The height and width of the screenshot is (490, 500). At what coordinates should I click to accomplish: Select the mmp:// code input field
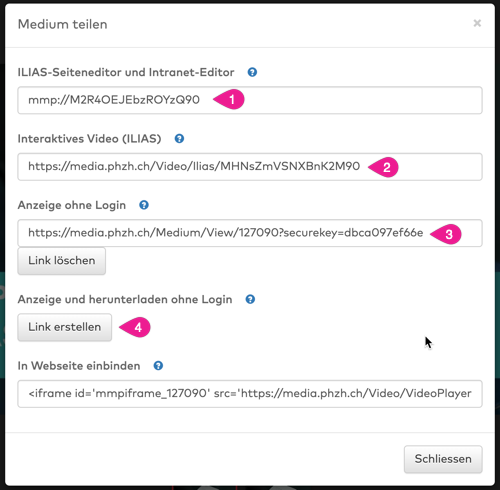[250, 100]
